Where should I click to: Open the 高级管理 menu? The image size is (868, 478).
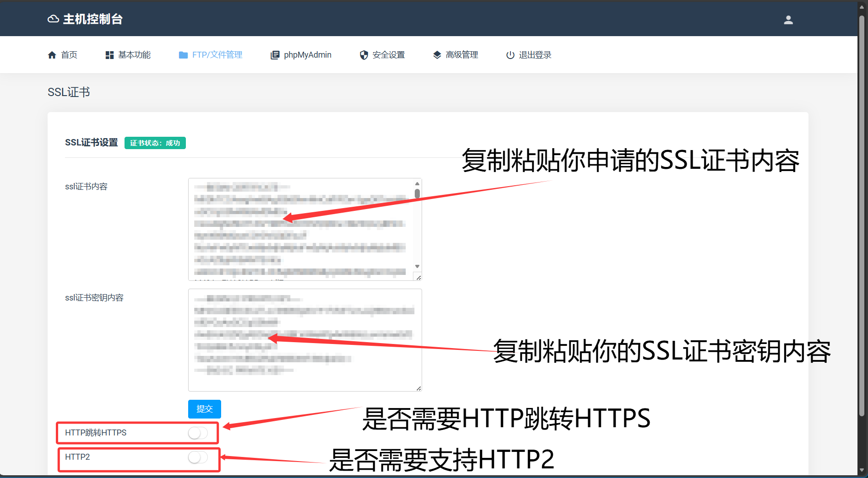coord(461,55)
